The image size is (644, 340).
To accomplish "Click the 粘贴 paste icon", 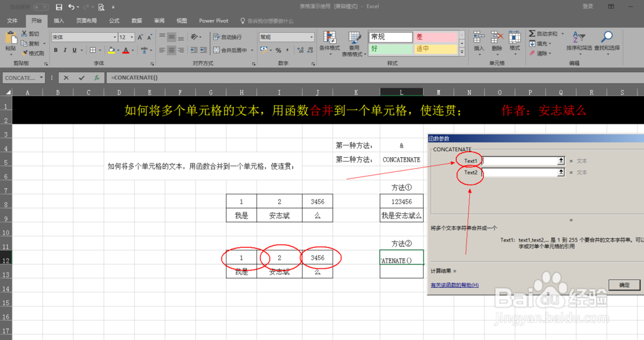I will [10, 39].
